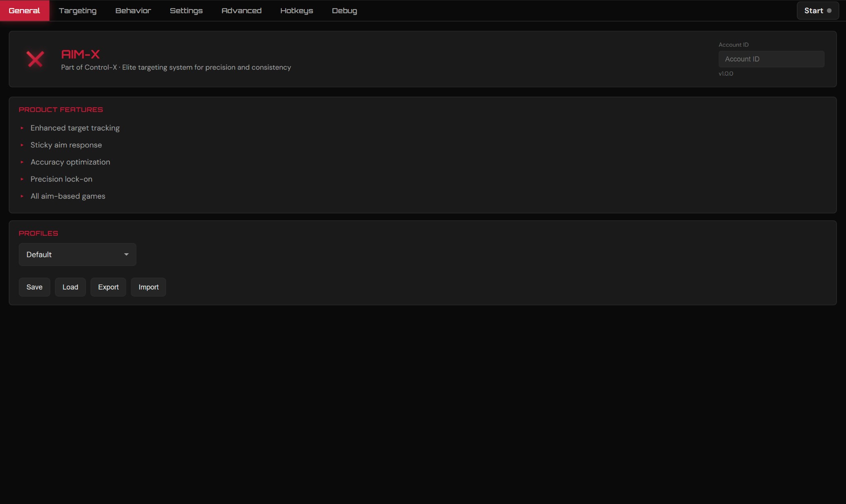Expand profiles list via dropdown arrow
The image size is (846, 504).
pos(126,254)
